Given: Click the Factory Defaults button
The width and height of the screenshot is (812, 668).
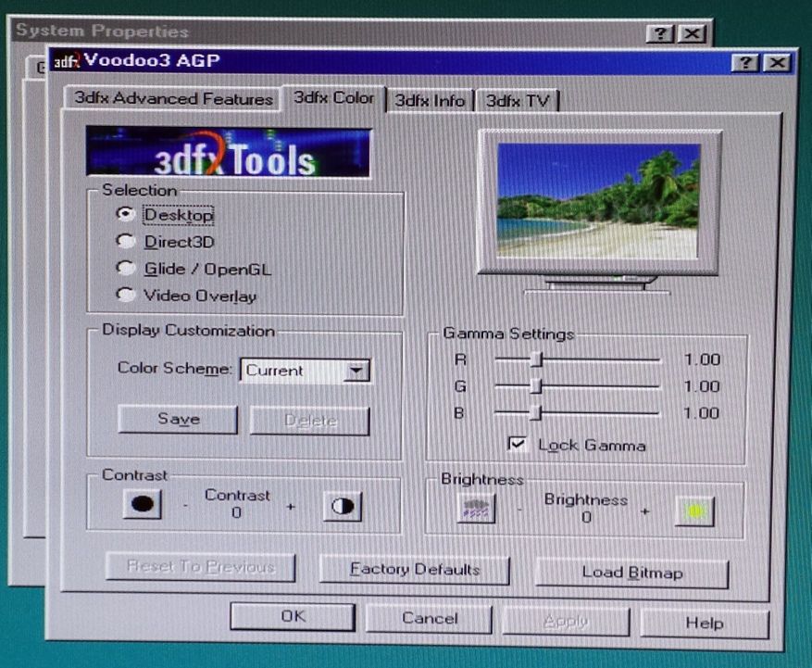Looking at the screenshot, I should (x=415, y=570).
